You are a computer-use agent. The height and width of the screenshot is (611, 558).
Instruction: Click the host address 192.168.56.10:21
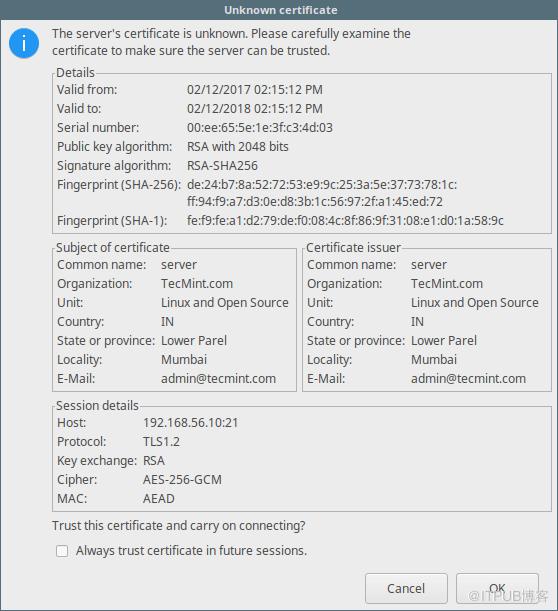click(191, 423)
